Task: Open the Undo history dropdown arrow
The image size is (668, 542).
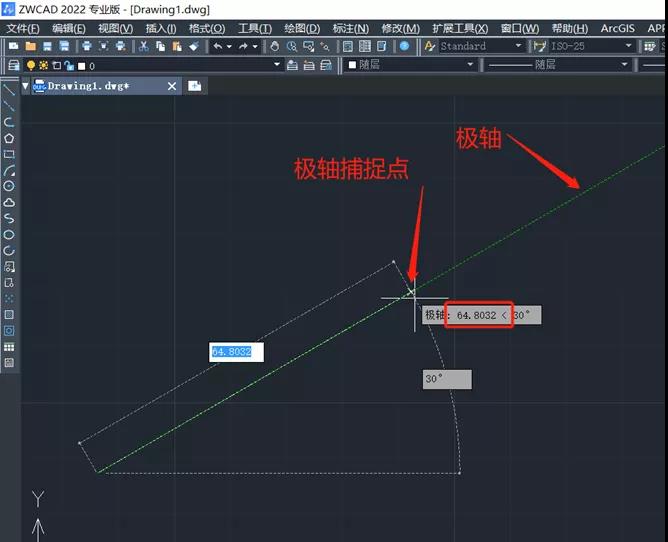Action: 229,46
